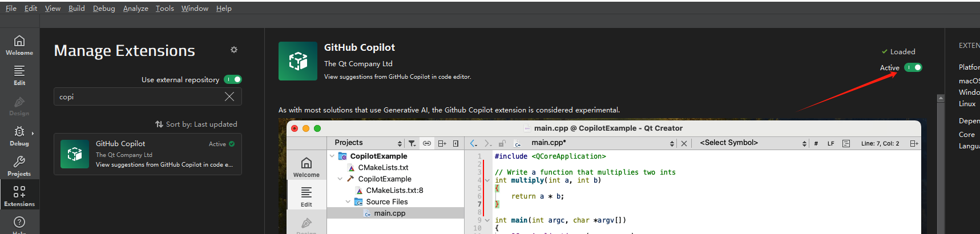This screenshot has width=980, height=234.
Task: Open the Help menu in the menu bar
Action: pyautogui.click(x=224, y=8)
